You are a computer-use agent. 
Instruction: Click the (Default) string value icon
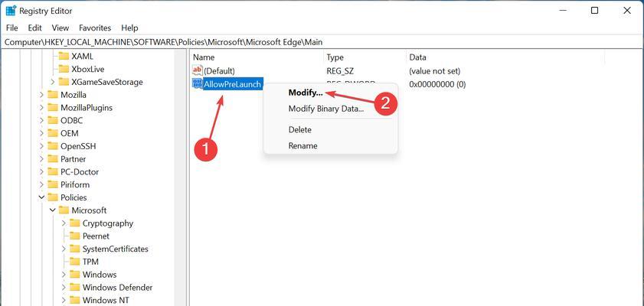click(x=198, y=70)
